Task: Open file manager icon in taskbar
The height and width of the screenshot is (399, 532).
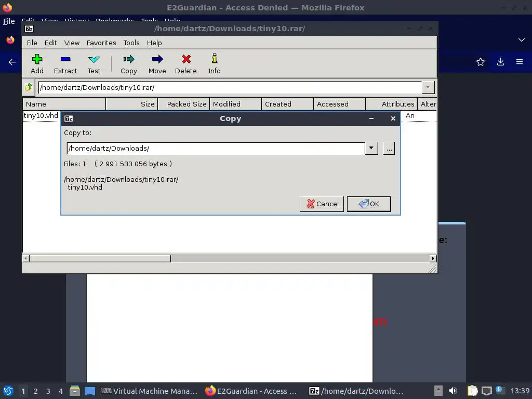Action: pyautogui.click(x=75, y=391)
